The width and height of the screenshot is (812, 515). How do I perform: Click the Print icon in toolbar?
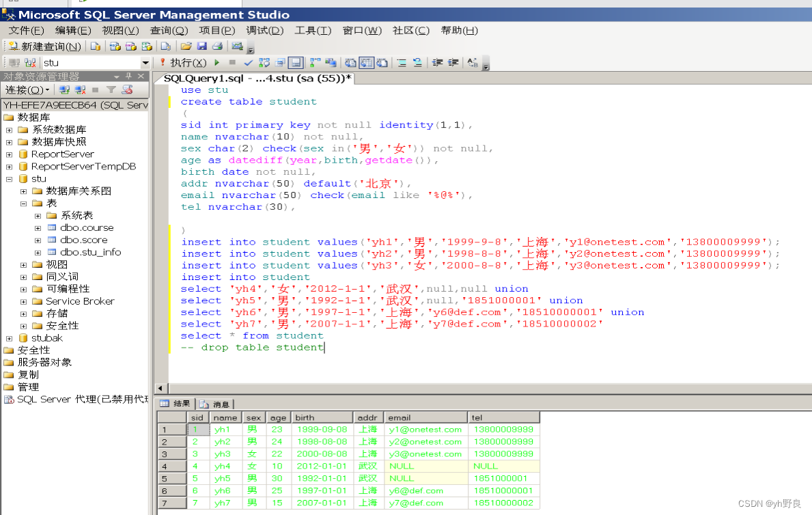217,46
